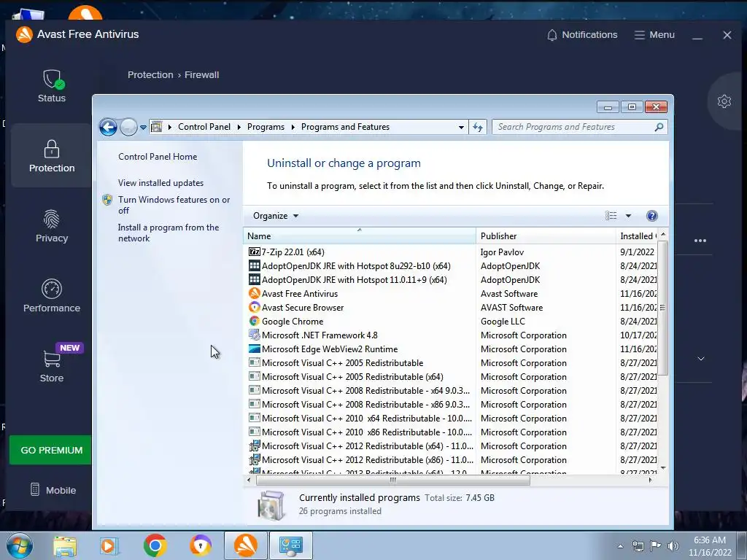Open View installed updates link
This screenshot has height=560, width=747.
pyautogui.click(x=160, y=183)
